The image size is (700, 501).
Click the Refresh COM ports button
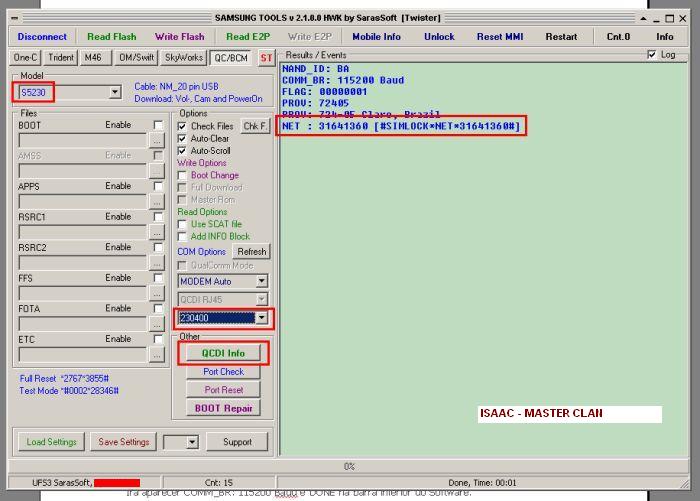point(251,252)
